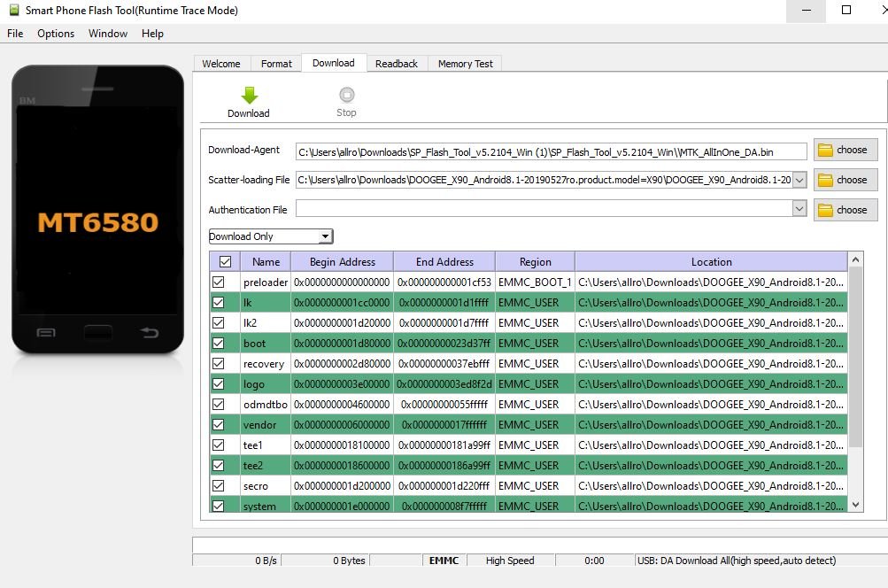Uncheck the logo partition checkbox

[219, 384]
